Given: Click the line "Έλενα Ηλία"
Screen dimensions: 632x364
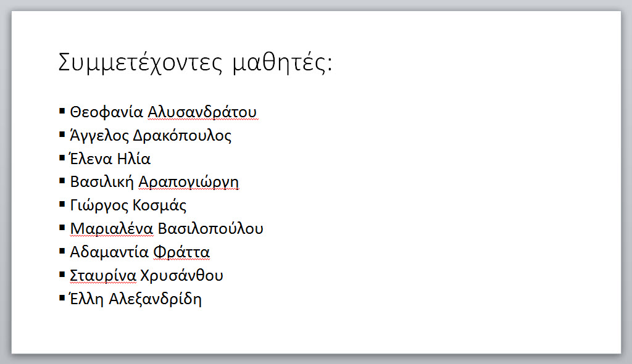Looking at the screenshot, I should coord(110,159).
